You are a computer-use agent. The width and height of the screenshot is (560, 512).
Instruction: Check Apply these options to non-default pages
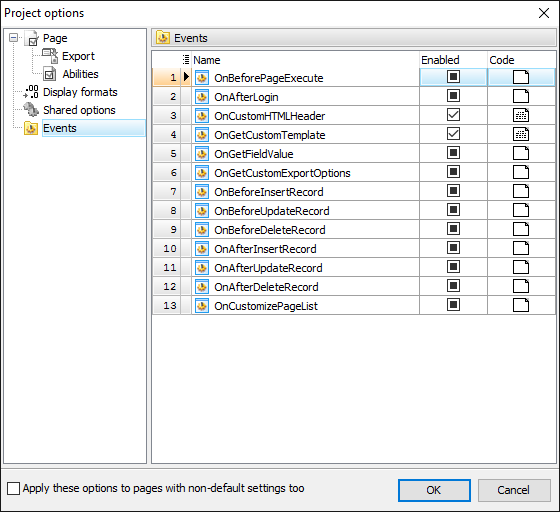14,488
